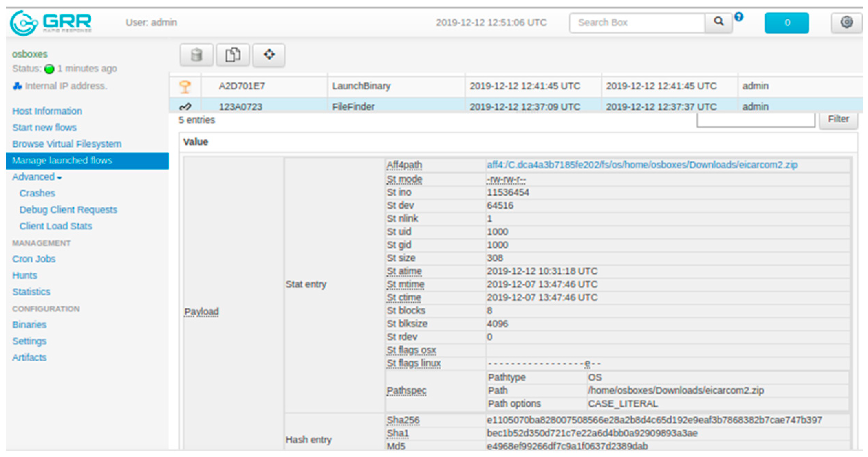The width and height of the screenshot is (868, 457).
Task: Click the User: admin label
Action: coord(151,23)
